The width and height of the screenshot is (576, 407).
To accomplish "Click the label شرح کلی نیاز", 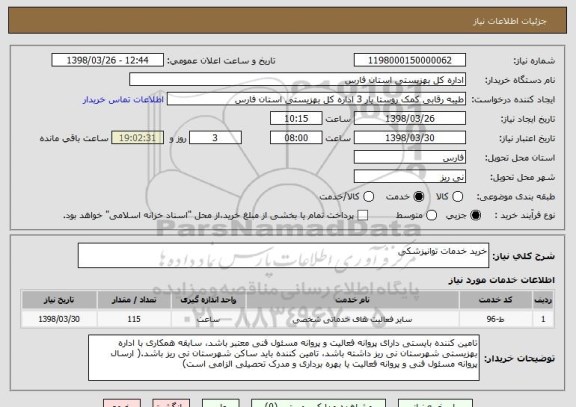I will [x=524, y=256].
